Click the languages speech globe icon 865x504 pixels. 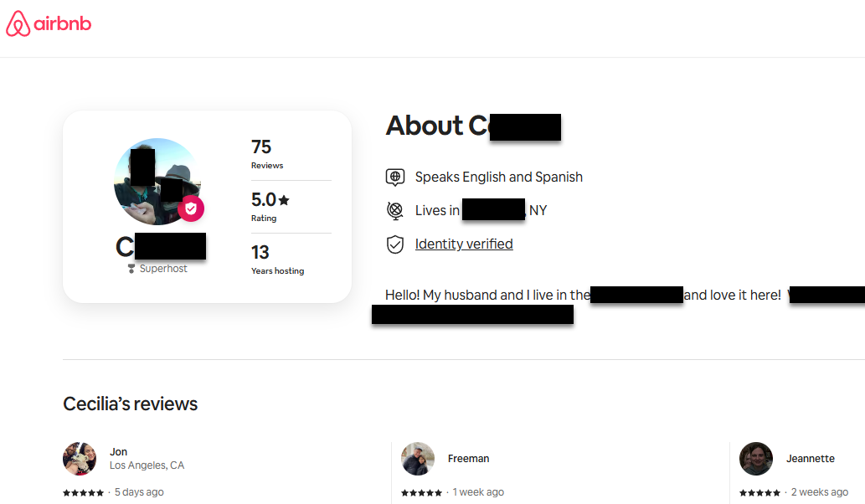coord(395,177)
